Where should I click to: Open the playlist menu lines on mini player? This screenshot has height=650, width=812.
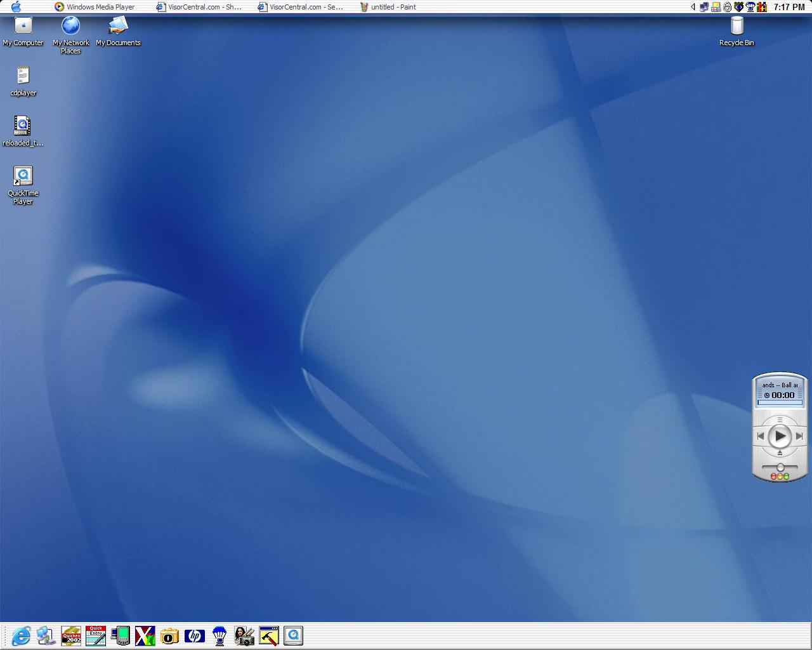780,420
